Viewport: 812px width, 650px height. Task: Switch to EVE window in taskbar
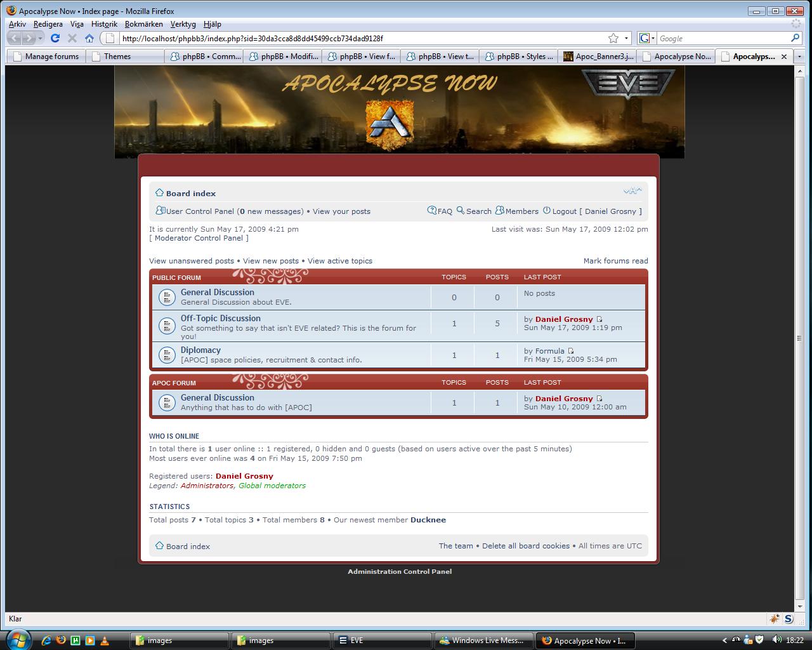pos(383,640)
